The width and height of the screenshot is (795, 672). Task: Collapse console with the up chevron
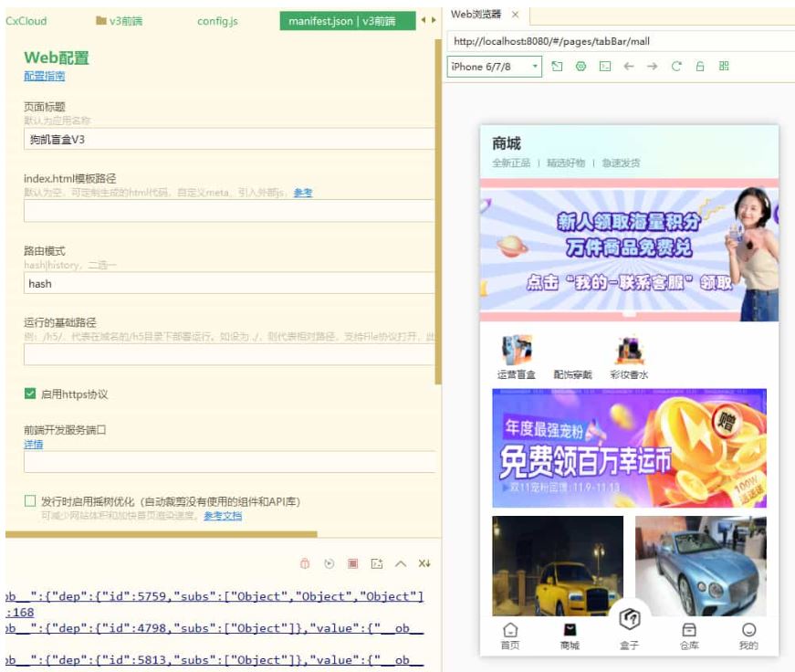[400, 563]
